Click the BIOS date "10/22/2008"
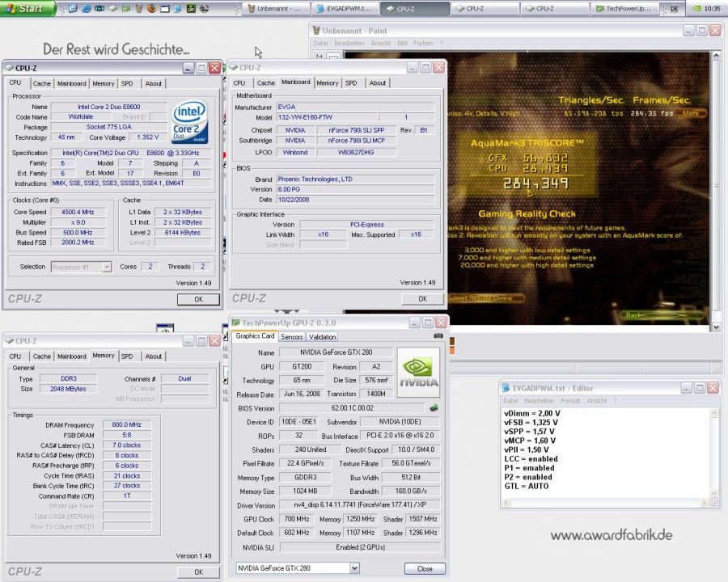This screenshot has height=582, width=728. [x=356, y=200]
